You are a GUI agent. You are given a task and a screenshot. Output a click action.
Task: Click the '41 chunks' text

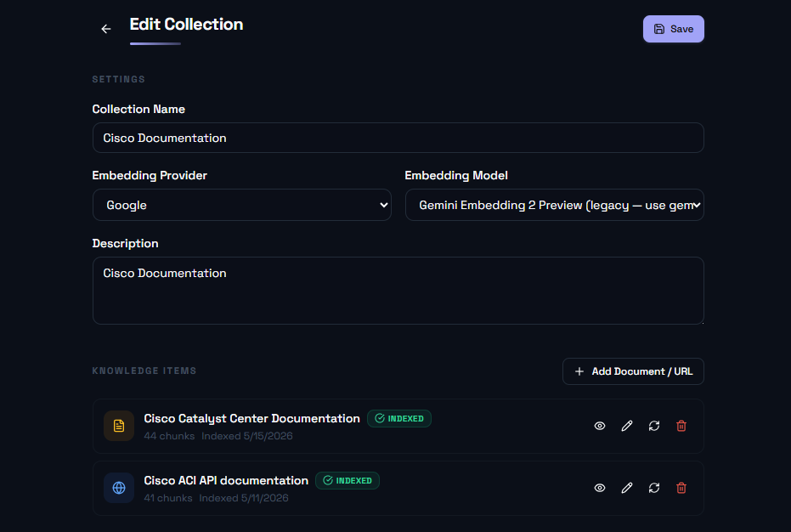pos(168,498)
